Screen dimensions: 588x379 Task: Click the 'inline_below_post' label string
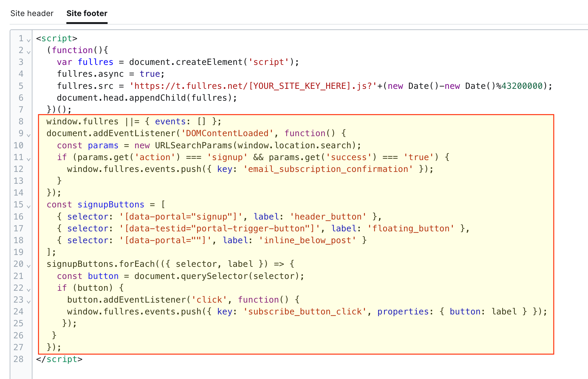[307, 240]
